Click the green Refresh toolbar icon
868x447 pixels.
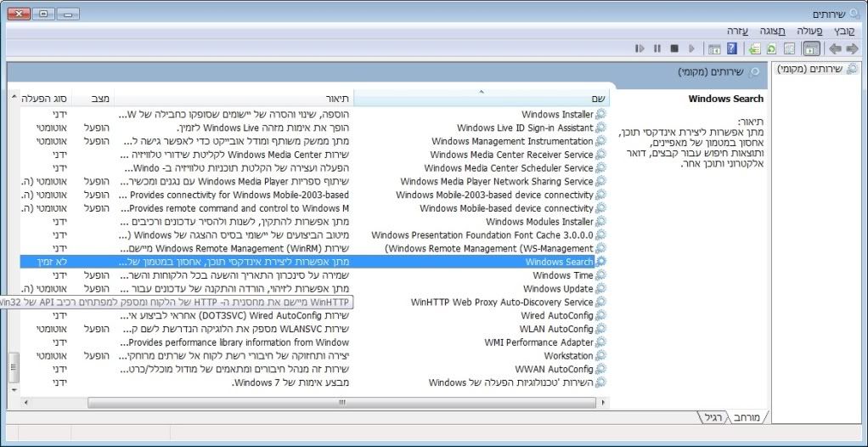pyautogui.click(x=772, y=48)
